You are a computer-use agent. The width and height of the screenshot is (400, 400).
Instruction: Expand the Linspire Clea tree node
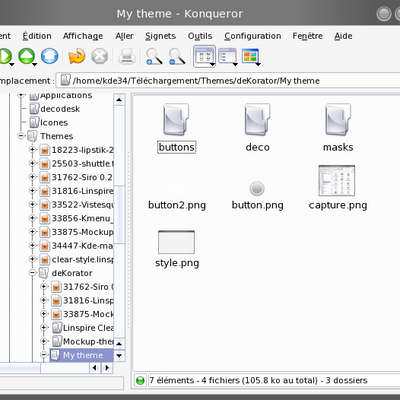pos(44,328)
